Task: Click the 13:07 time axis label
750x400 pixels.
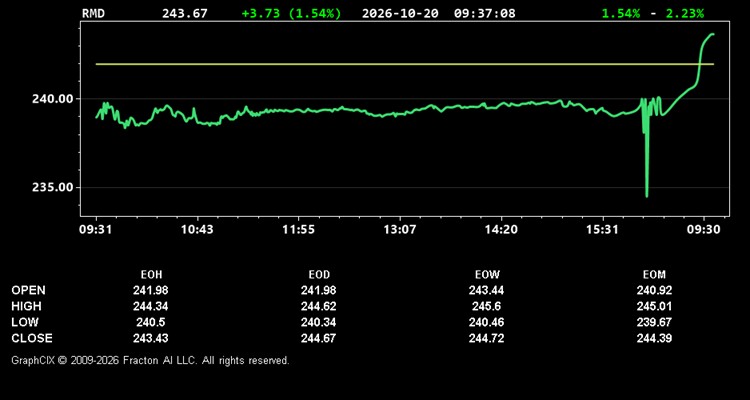Action: coord(400,230)
